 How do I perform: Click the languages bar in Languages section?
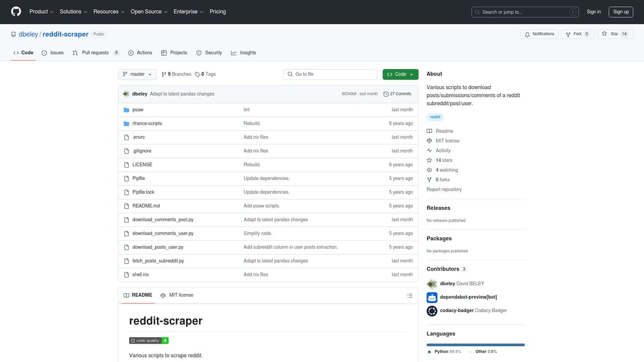pos(476,345)
